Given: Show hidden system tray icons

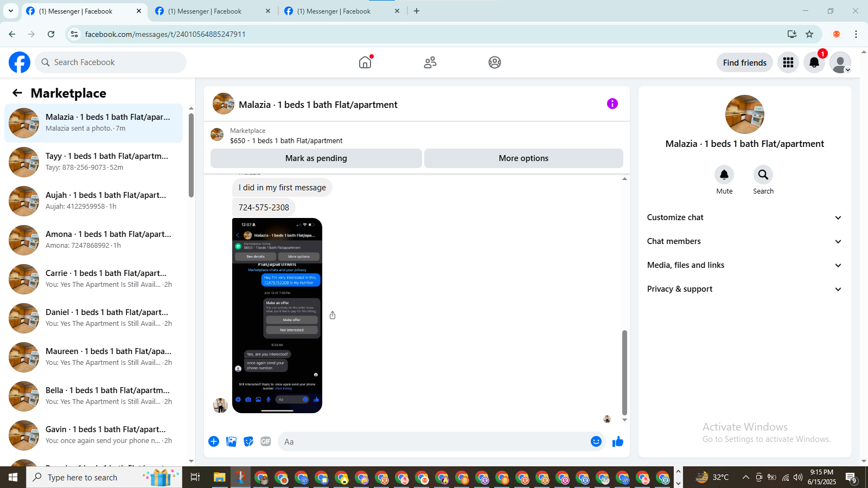Looking at the screenshot, I should tap(745, 477).
